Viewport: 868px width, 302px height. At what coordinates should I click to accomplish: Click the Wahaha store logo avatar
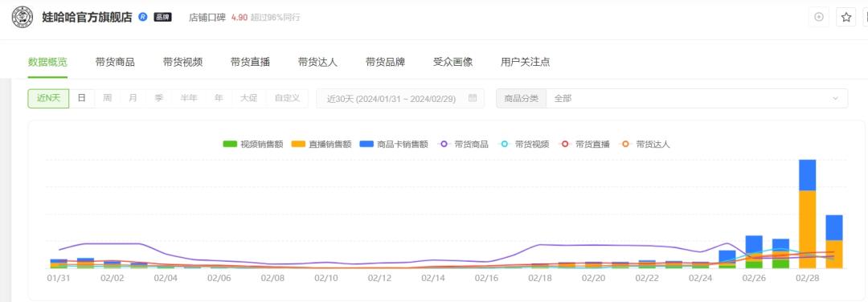pyautogui.click(x=23, y=17)
